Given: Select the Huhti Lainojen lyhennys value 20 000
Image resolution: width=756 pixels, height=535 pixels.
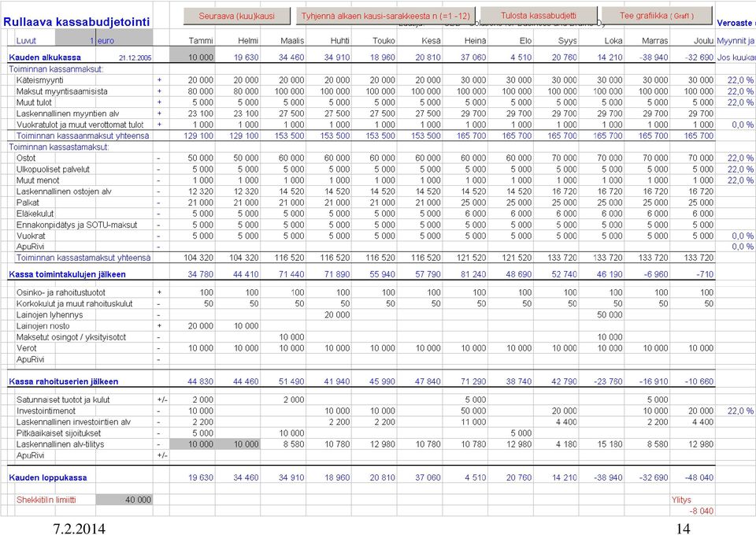Looking at the screenshot, I should [337, 314].
